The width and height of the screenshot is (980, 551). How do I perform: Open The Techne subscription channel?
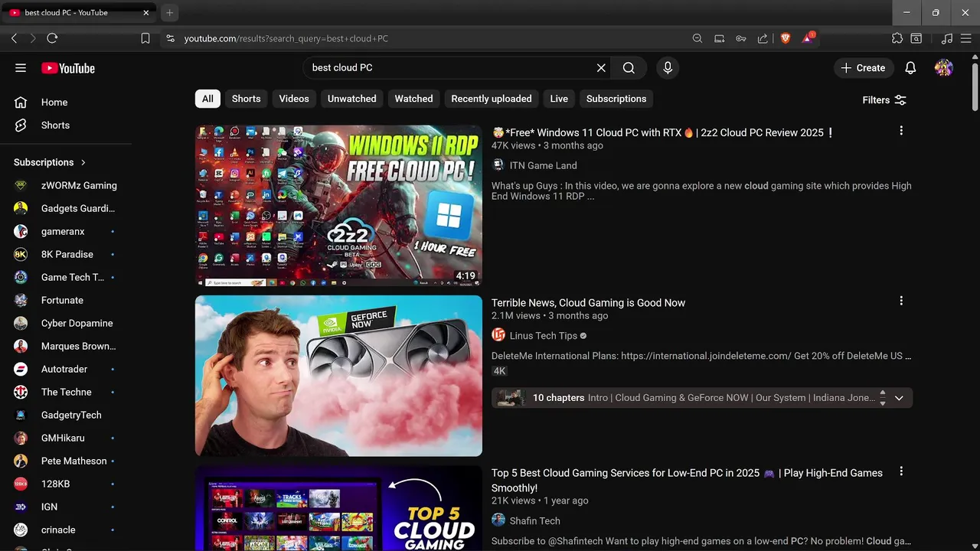[x=66, y=392]
